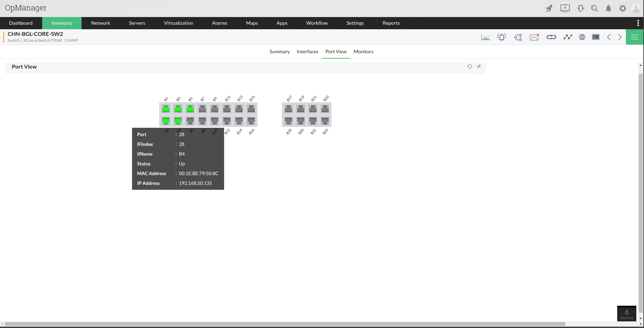This screenshot has width=644, height=328.
Task: Select port B24 in second group
Action: 325,121
